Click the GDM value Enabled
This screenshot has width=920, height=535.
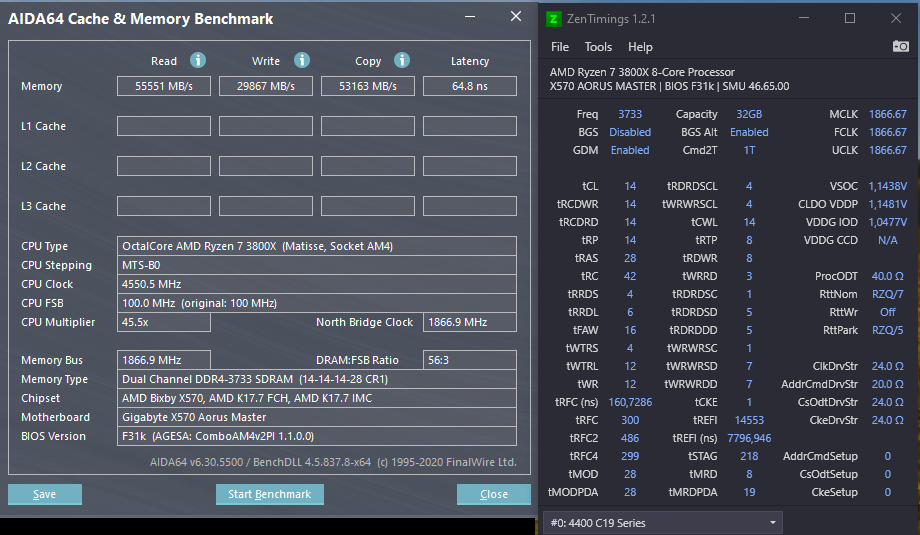pyautogui.click(x=630, y=151)
